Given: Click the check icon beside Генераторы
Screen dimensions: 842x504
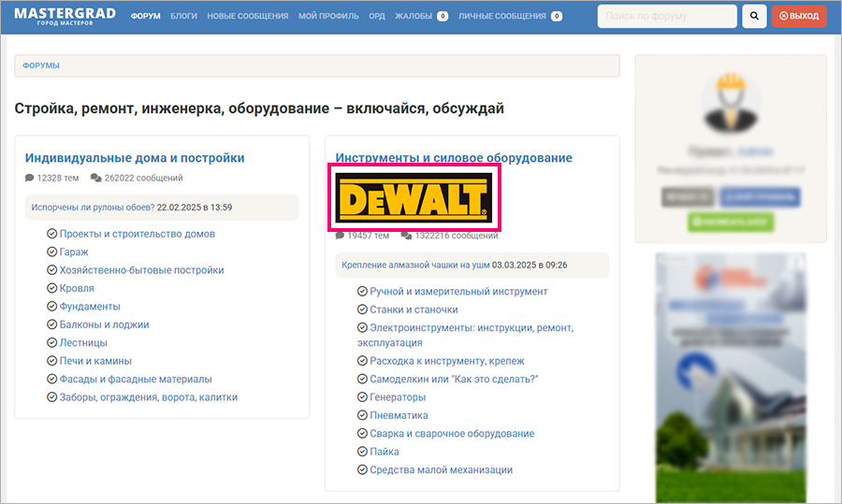Looking at the screenshot, I should pyautogui.click(x=362, y=397).
